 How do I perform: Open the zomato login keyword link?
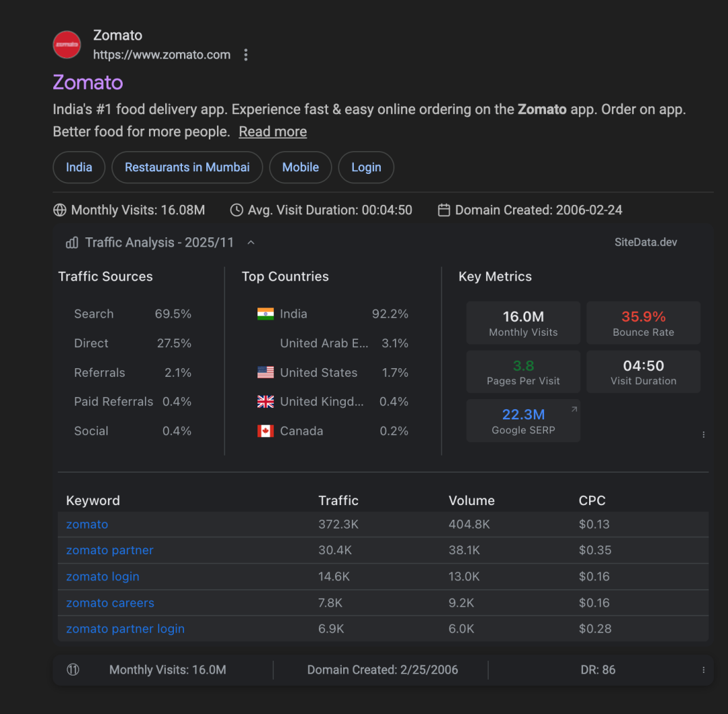tap(102, 576)
